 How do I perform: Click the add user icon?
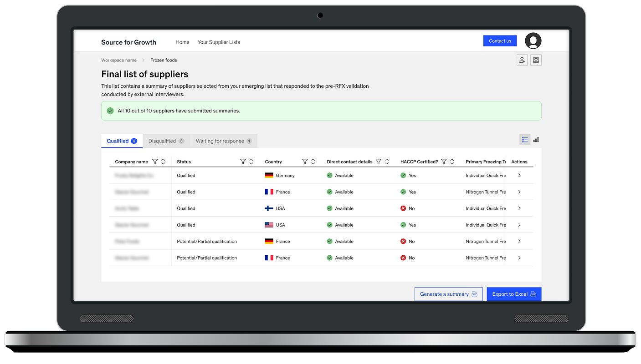[522, 60]
